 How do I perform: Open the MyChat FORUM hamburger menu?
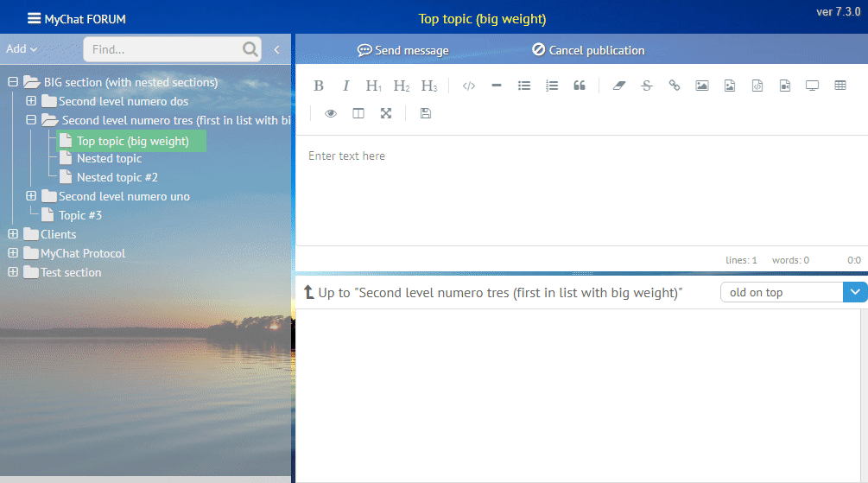tap(34, 18)
